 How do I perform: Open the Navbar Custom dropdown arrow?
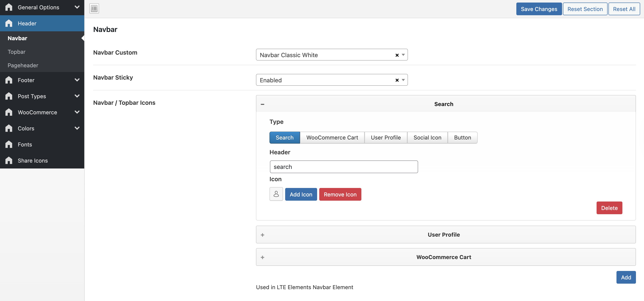click(403, 55)
